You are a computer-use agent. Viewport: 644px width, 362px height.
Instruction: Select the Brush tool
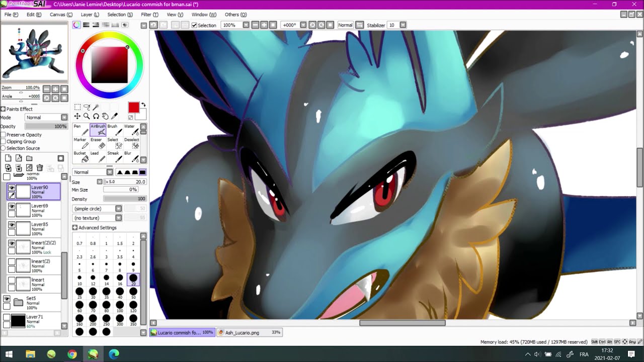[x=115, y=130]
